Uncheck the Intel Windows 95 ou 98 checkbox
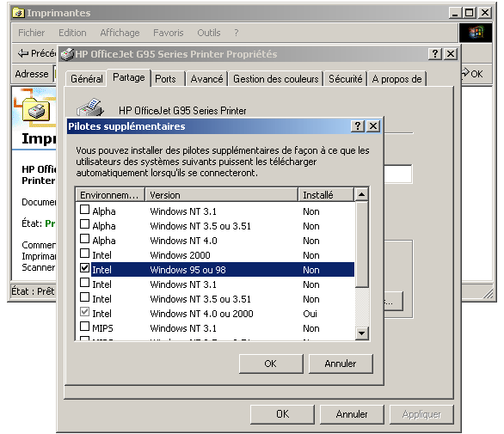504x434 pixels. coord(84,268)
